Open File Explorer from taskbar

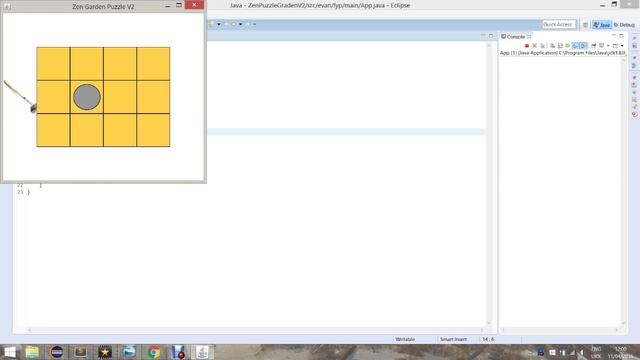coord(32,352)
